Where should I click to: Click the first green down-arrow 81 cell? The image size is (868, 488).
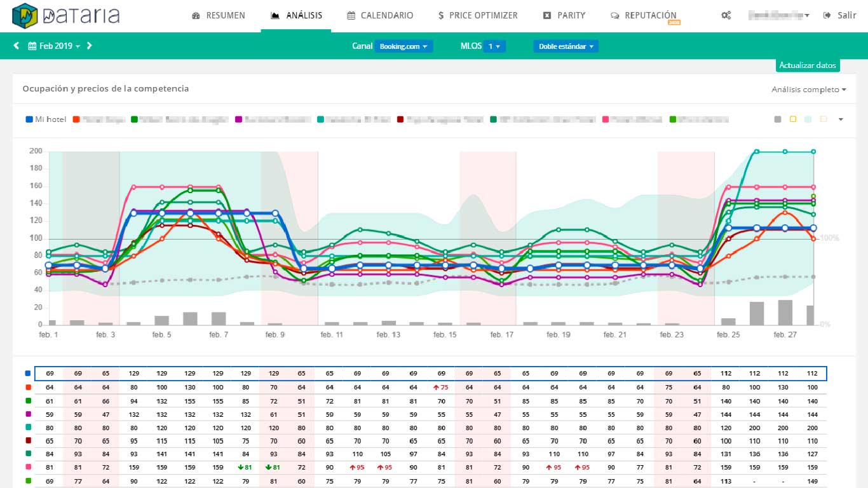tap(246, 468)
